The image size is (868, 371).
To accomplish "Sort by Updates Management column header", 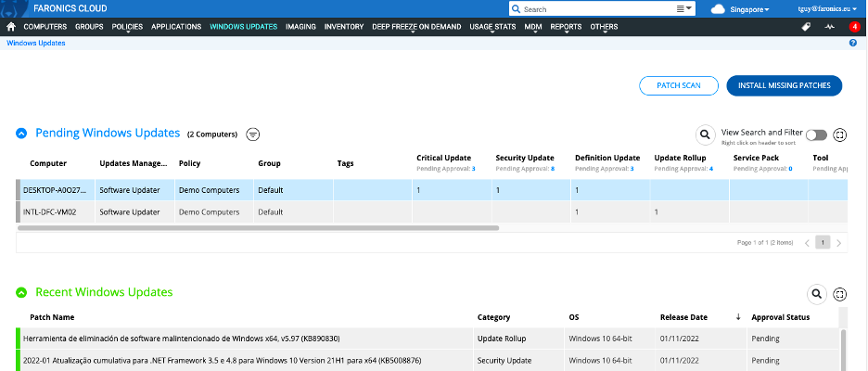I will pyautogui.click(x=133, y=163).
